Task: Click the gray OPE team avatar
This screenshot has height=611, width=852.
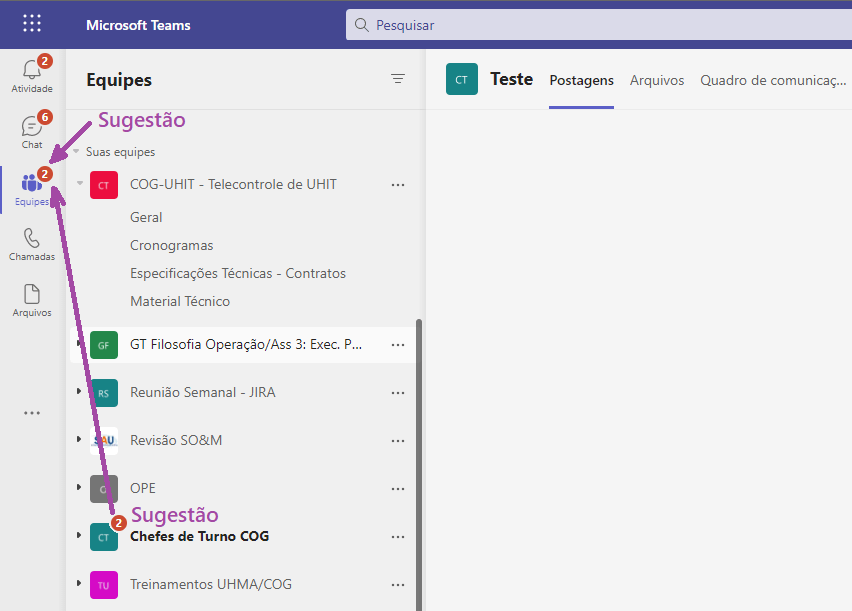Action: [x=104, y=489]
